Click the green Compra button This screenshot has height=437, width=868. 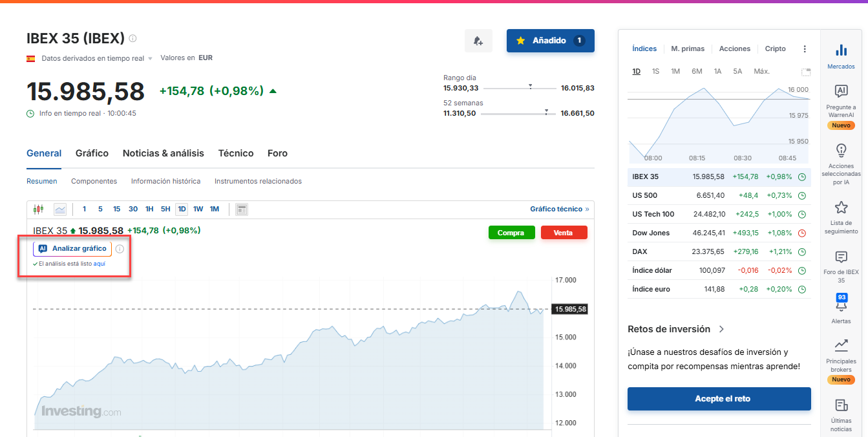pyautogui.click(x=511, y=233)
